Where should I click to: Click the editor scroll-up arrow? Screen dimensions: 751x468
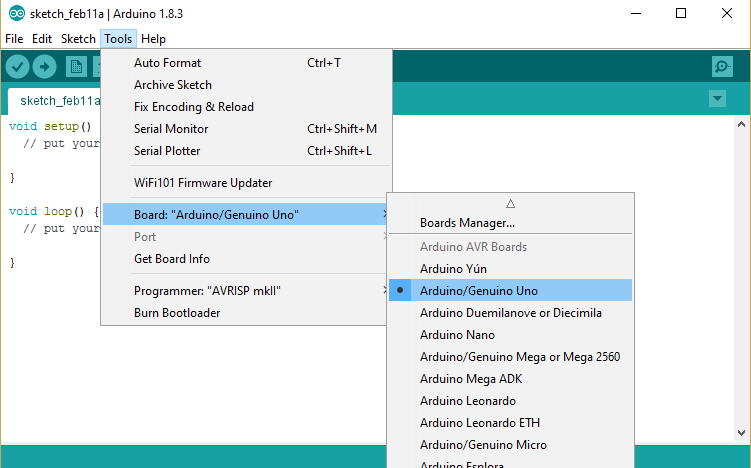tap(741, 125)
